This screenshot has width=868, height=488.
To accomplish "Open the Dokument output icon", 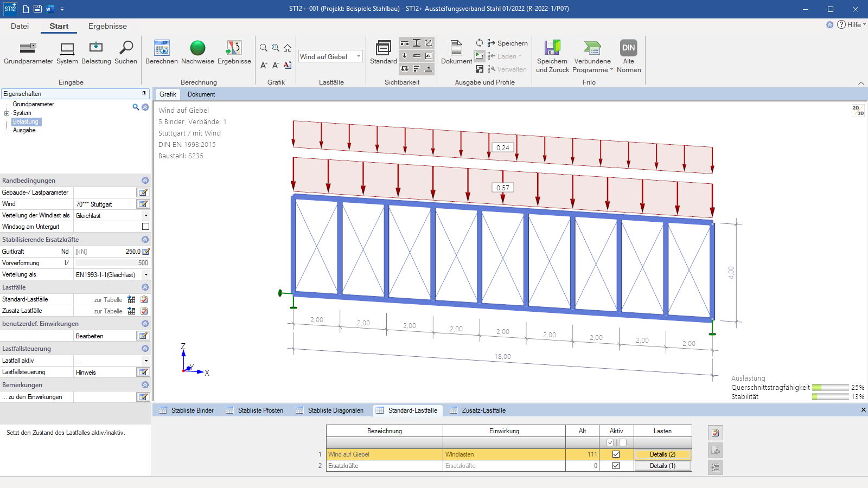I will (x=456, y=53).
